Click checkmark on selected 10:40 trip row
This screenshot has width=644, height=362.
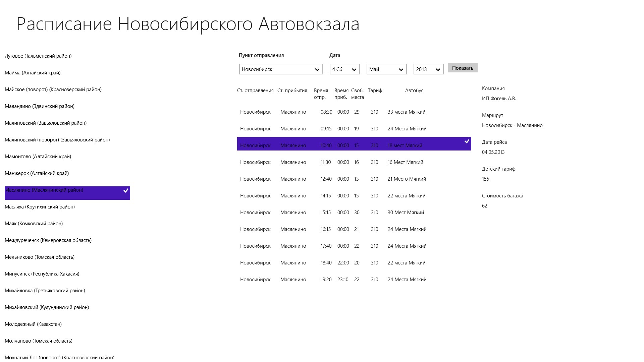[467, 141]
